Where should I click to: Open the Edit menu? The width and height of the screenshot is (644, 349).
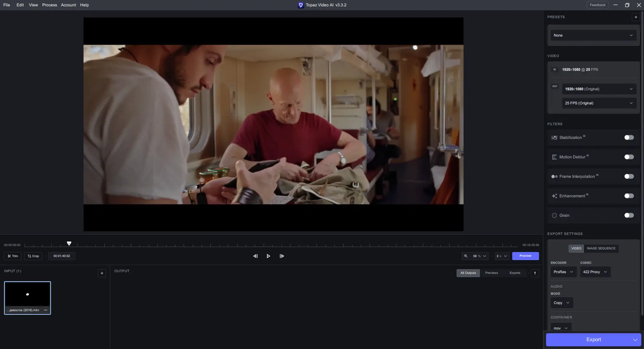20,5
